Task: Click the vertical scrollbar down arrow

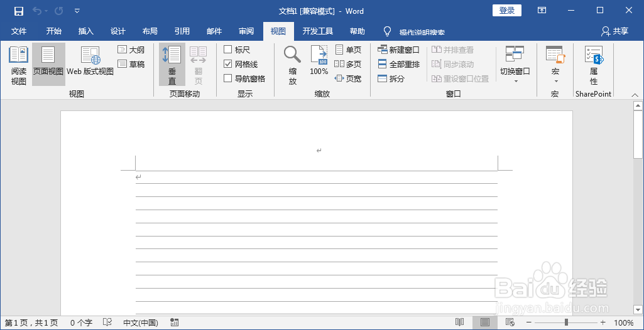Action: pyautogui.click(x=638, y=309)
